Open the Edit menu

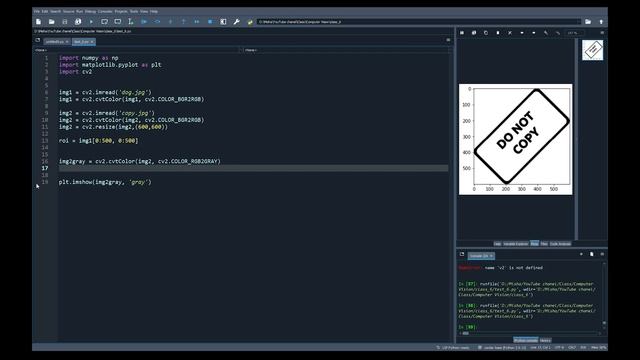[x=45, y=11]
